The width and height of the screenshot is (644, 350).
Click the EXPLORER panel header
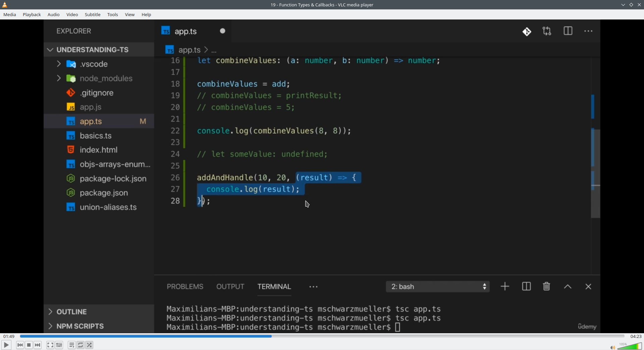coord(74,31)
